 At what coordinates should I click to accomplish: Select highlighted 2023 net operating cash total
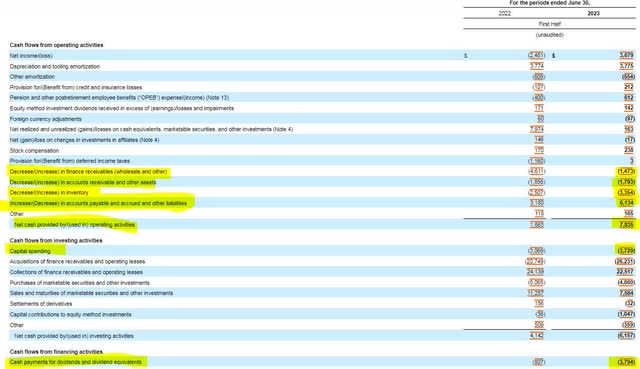point(626,225)
